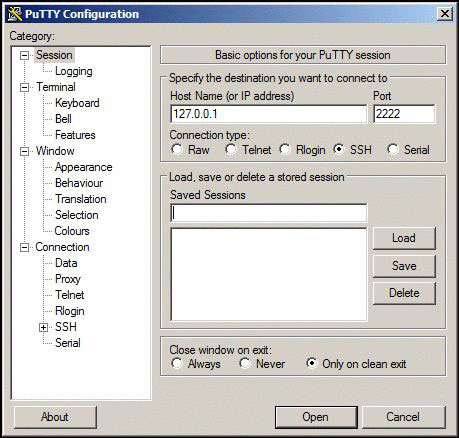
Task: Click the Saved Sessions text field
Action: coord(269,213)
